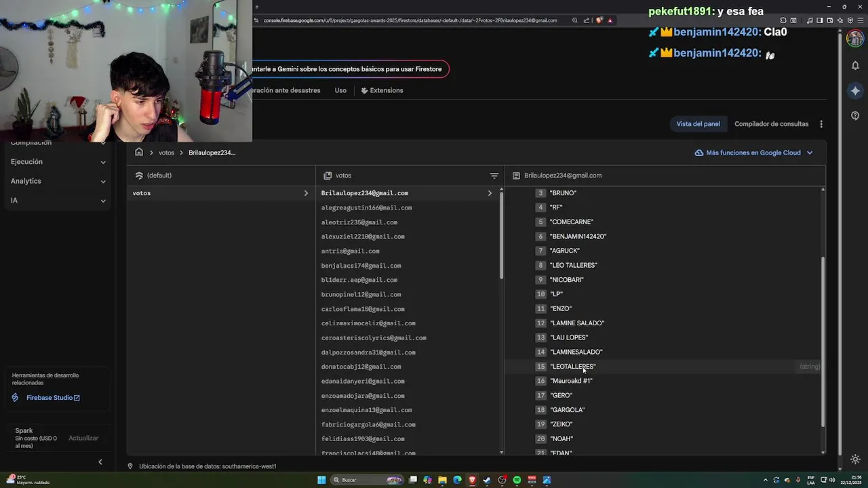Select document fabriciogargola6@gmail.com
This screenshot has width=868, height=488.
[368, 424]
